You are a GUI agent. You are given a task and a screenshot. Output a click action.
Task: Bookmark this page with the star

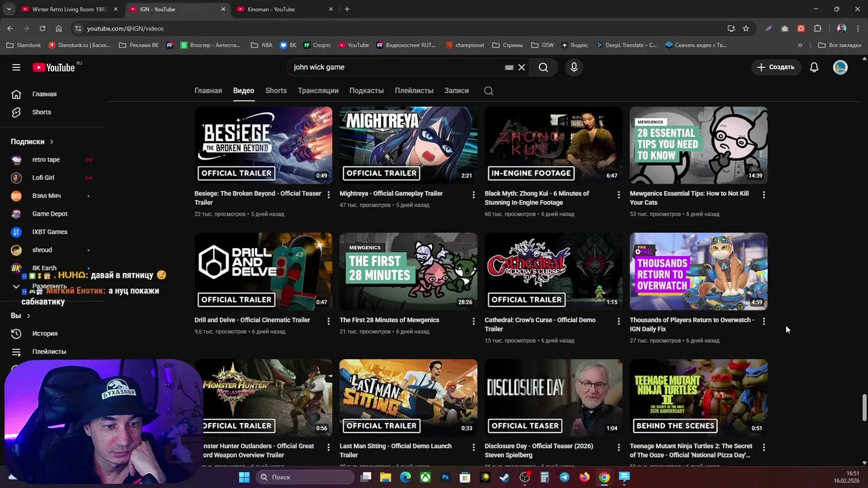coord(746,28)
